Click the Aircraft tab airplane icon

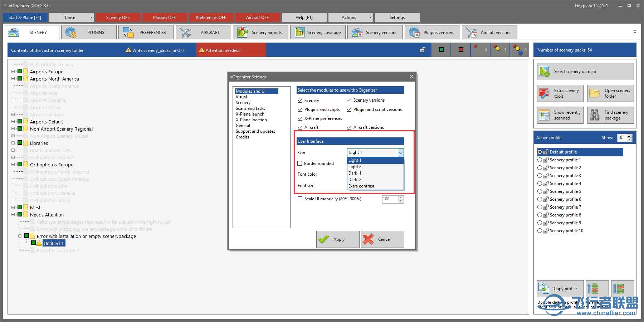[185, 32]
